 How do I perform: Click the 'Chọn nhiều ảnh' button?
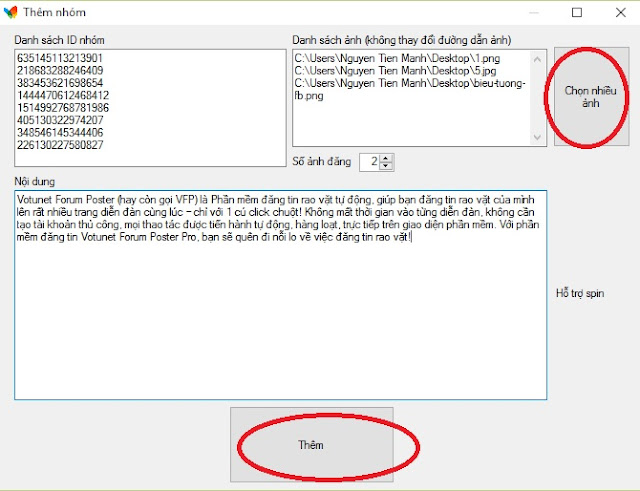(591, 96)
